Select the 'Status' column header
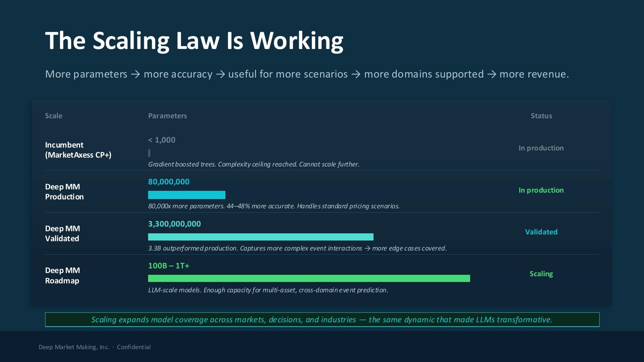This screenshot has width=644, height=362. (541, 116)
